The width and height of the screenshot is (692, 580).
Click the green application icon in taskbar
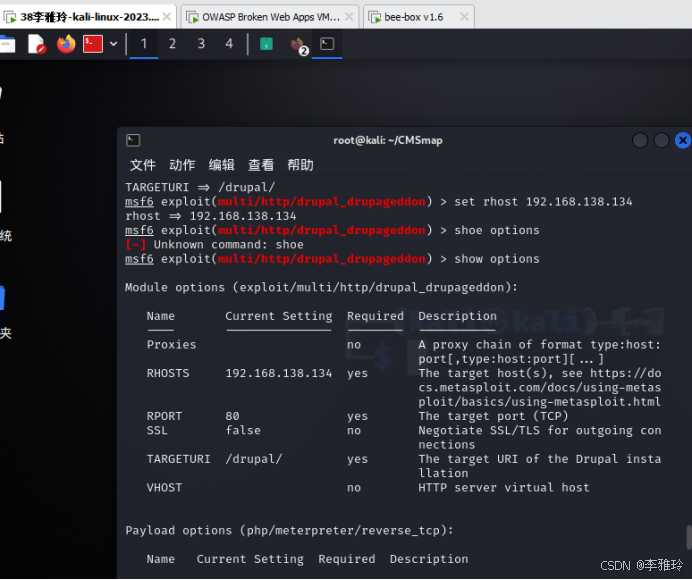(x=266, y=44)
